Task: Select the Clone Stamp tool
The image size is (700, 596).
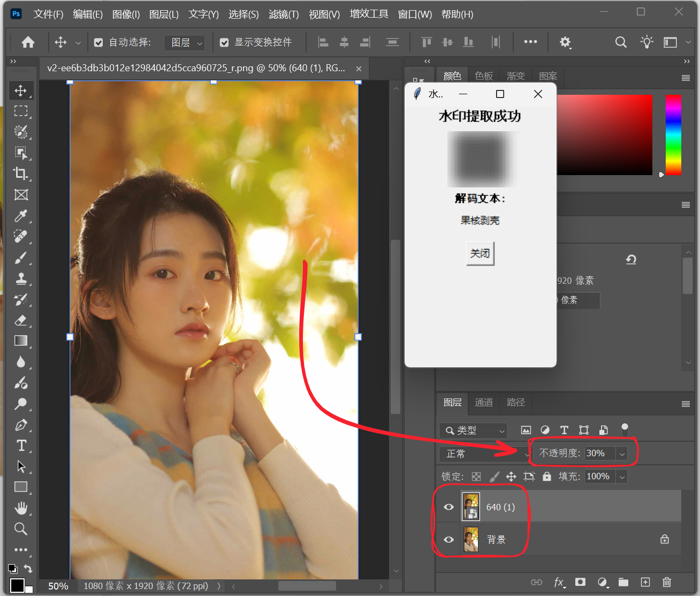Action: tap(21, 278)
